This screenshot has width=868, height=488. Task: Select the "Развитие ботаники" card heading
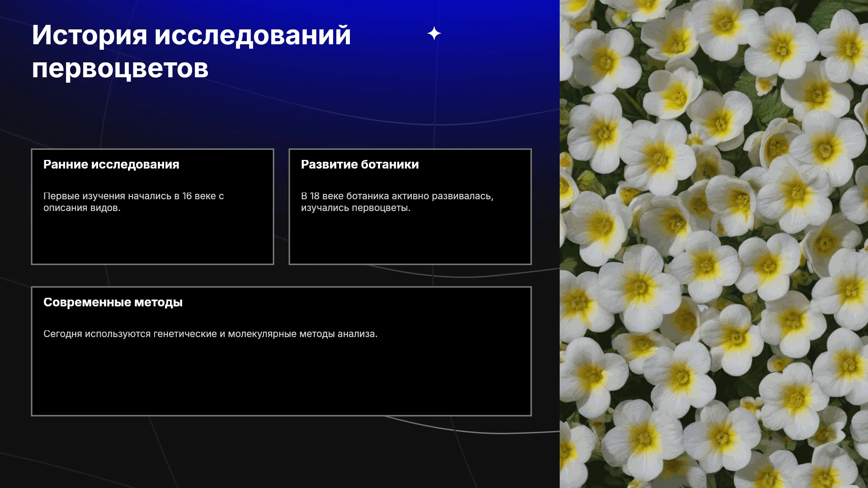(360, 164)
